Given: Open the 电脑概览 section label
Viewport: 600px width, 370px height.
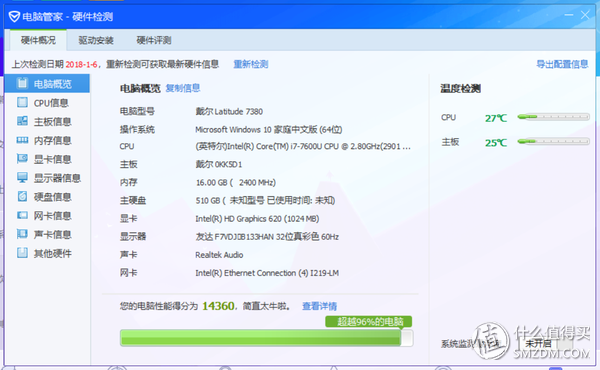Looking at the screenshot, I should [x=52, y=84].
